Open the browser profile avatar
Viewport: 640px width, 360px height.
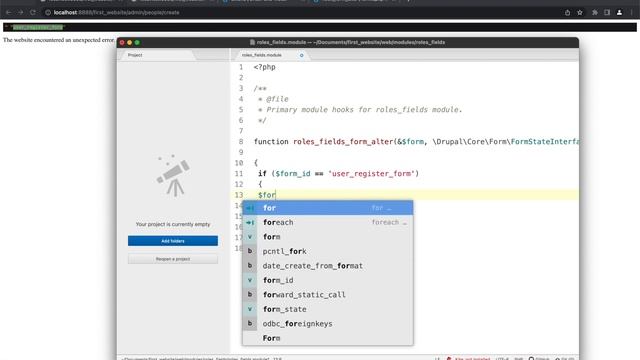point(619,13)
